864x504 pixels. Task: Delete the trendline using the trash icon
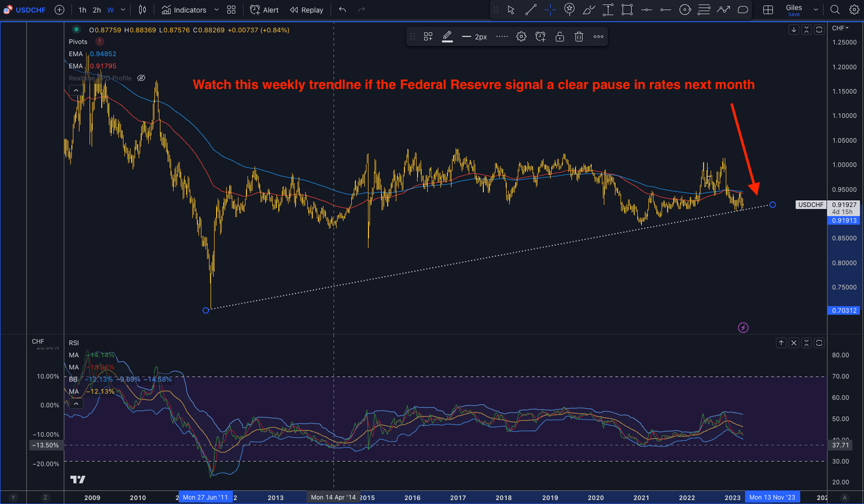[579, 36]
